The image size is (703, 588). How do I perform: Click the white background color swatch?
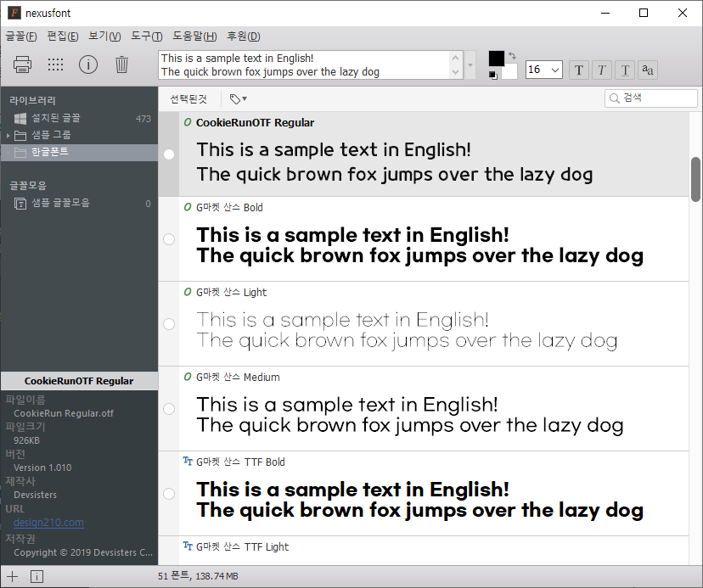tap(510, 72)
